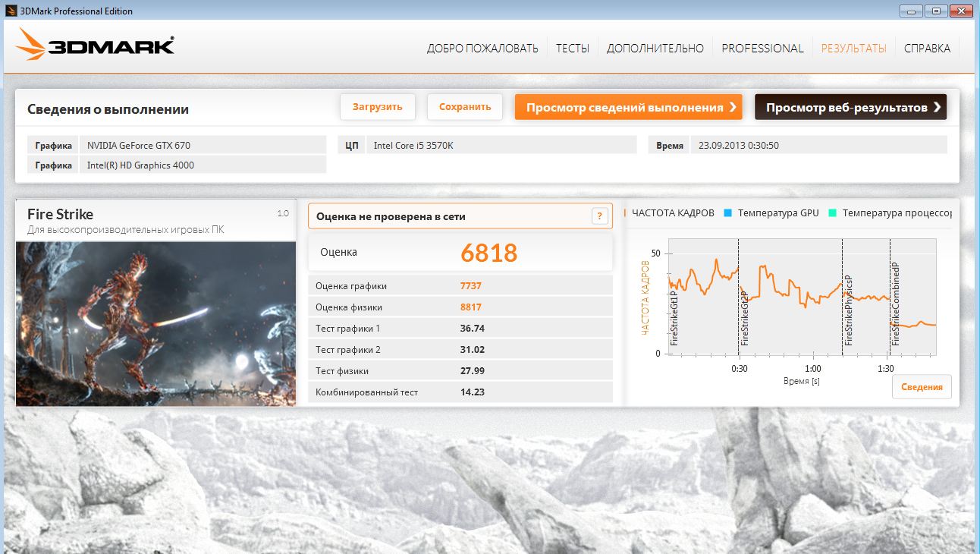Open the ДОБРО ПОЖАЛОВАТЬ tab
This screenshot has width=980, height=554.
pos(482,48)
